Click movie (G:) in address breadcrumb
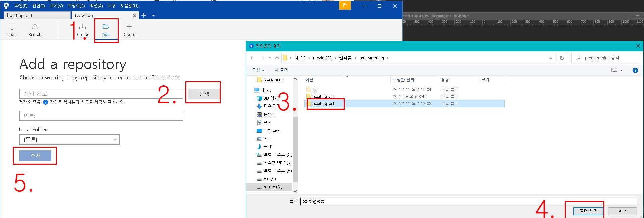The image size is (644, 218). click(x=322, y=58)
